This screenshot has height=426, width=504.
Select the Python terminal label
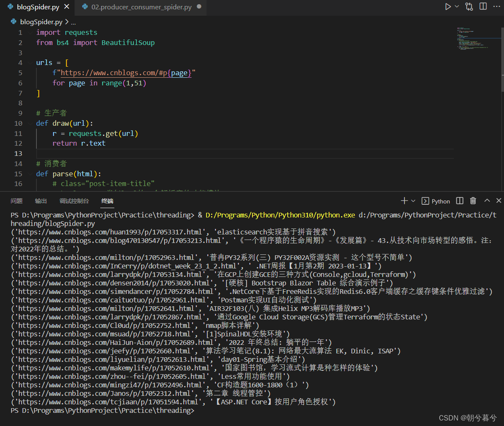tap(440, 201)
